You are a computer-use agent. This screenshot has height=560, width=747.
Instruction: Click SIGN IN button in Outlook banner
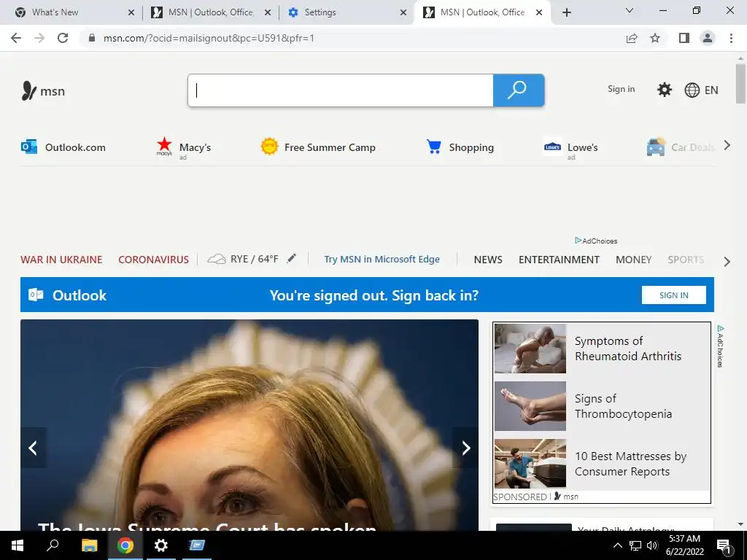[673, 295]
